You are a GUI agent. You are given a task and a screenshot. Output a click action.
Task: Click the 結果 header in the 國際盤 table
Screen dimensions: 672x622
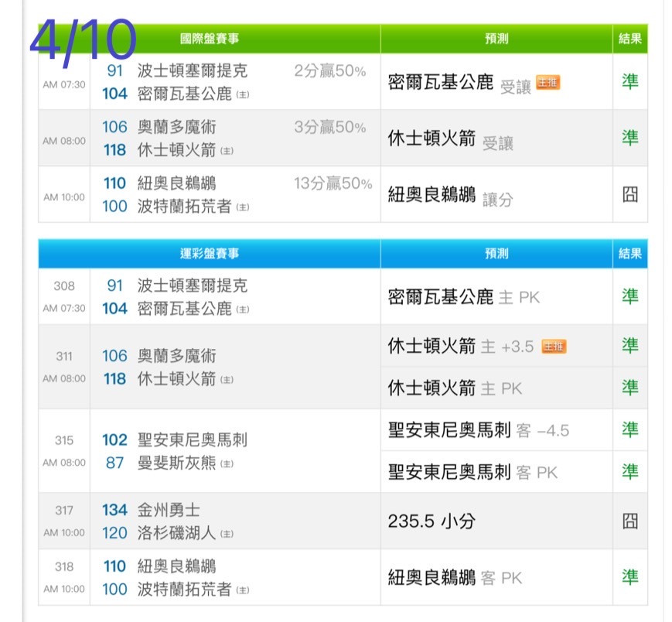630,39
